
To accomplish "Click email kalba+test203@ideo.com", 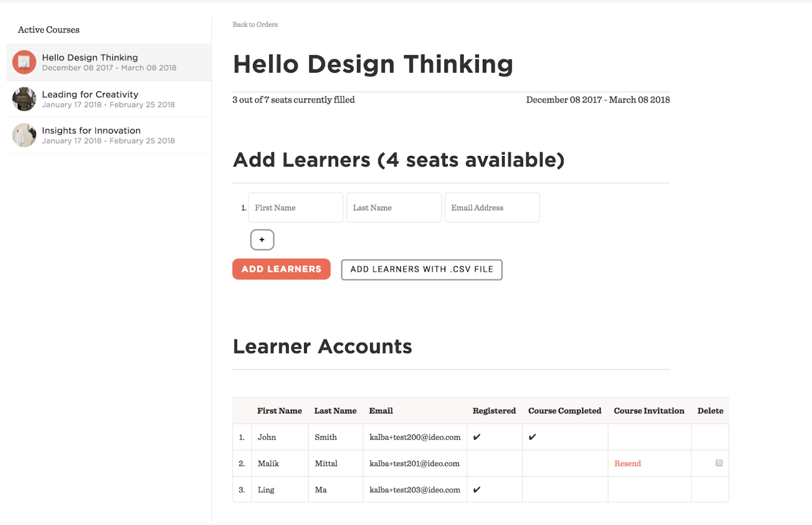I will pyautogui.click(x=415, y=490).
